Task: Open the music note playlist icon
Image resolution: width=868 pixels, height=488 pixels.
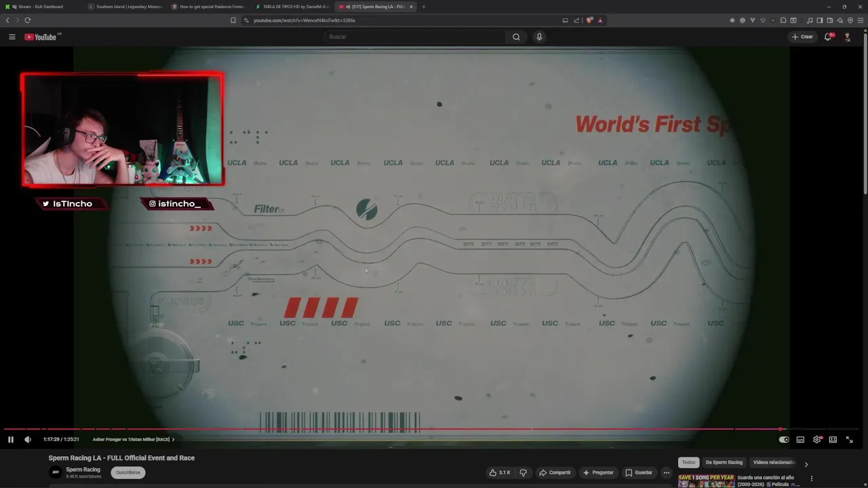Action: [809, 20]
